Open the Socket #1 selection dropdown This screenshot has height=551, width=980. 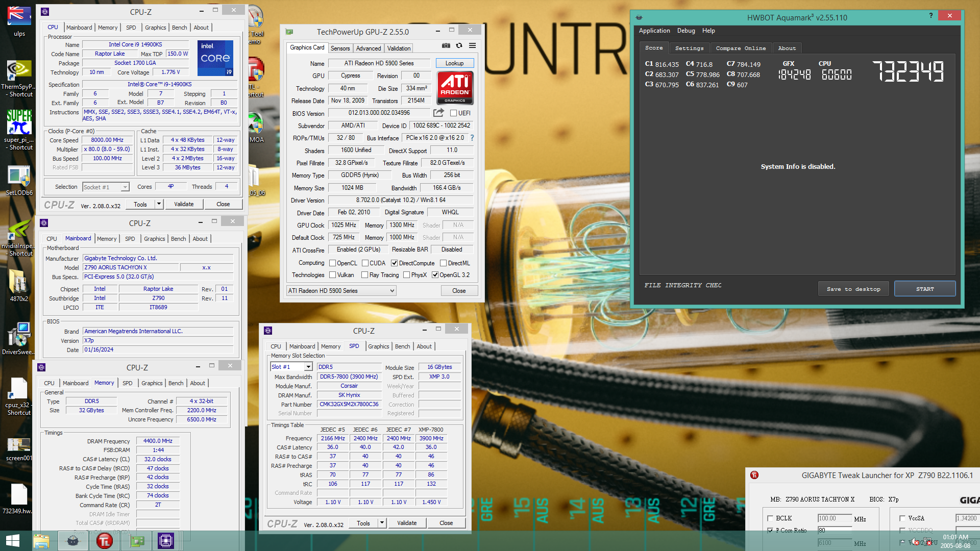pyautogui.click(x=106, y=187)
